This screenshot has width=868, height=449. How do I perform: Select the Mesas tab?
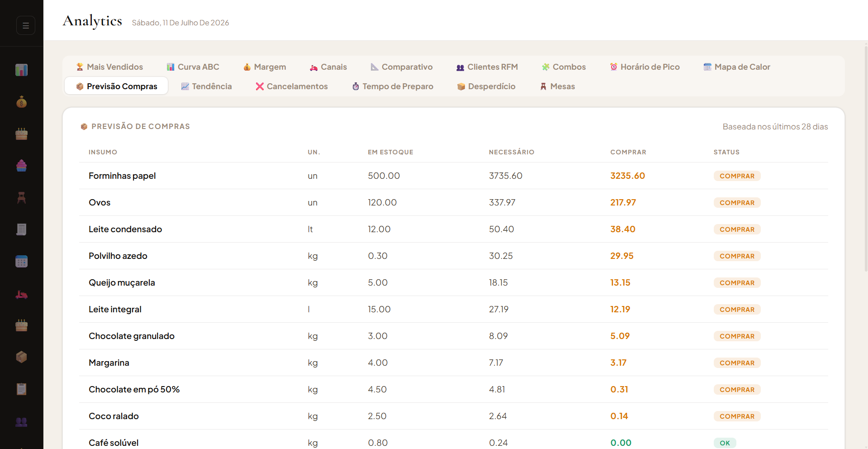pyautogui.click(x=557, y=86)
